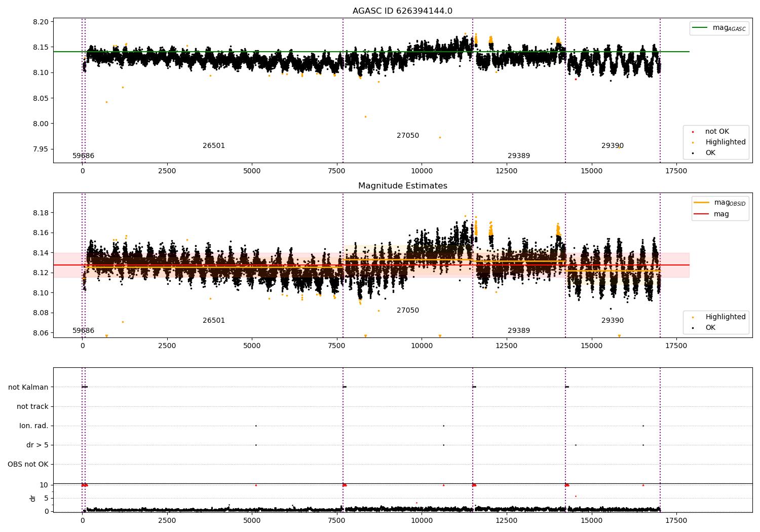This screenshot has height=532, width=760.
Task: Click x-axis tick 5000 under AGASC ID plot
Action: click(x=252, y=171)
